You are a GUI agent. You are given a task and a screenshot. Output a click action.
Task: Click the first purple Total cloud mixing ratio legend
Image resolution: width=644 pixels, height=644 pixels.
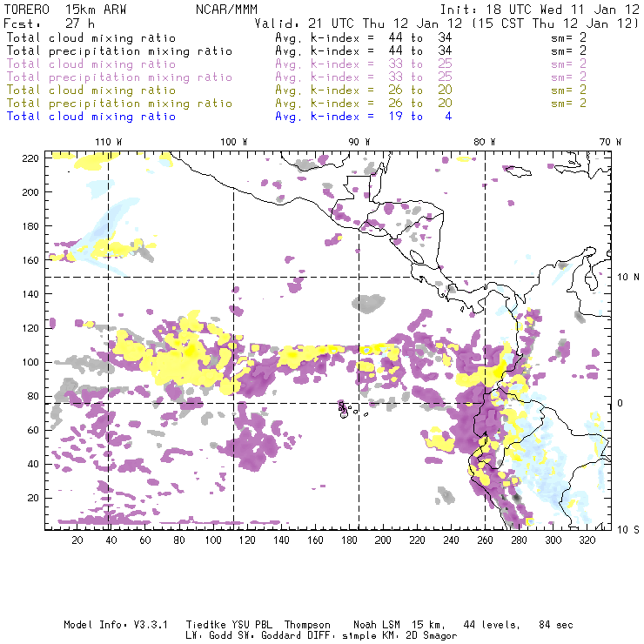pyautogui.click(x=91, y=64)
